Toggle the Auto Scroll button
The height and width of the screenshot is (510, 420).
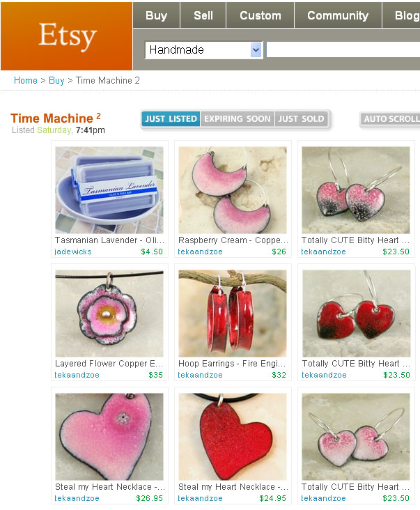point(391,119)
